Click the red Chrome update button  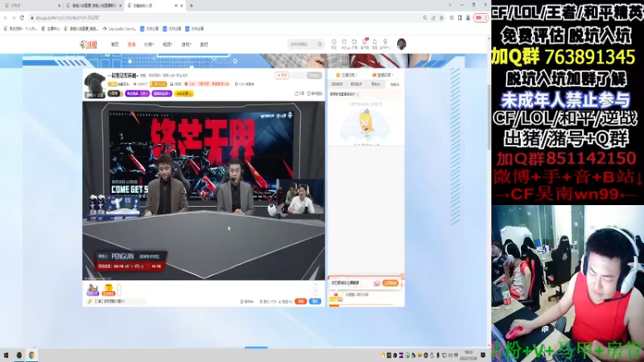tap(480, 18)
